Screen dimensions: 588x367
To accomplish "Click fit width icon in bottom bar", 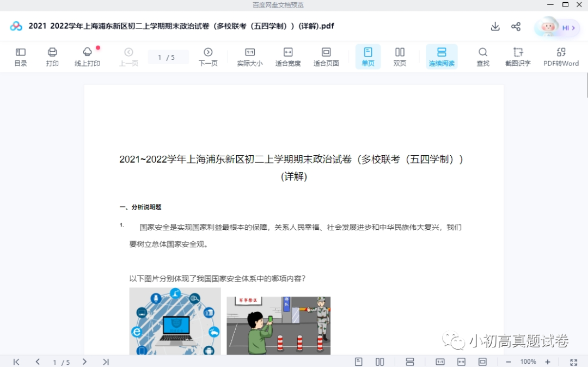I will 461,362.
